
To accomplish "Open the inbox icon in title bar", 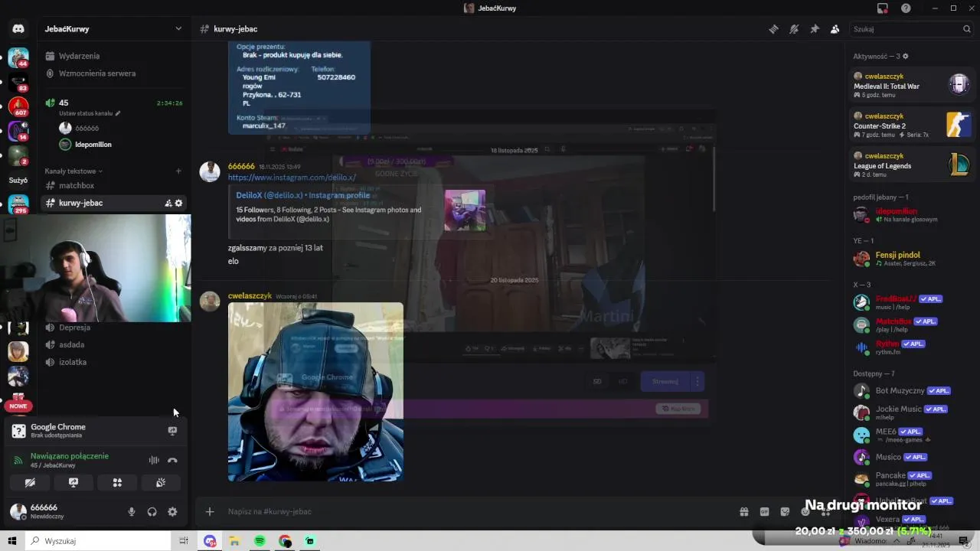I will (883, 8).
